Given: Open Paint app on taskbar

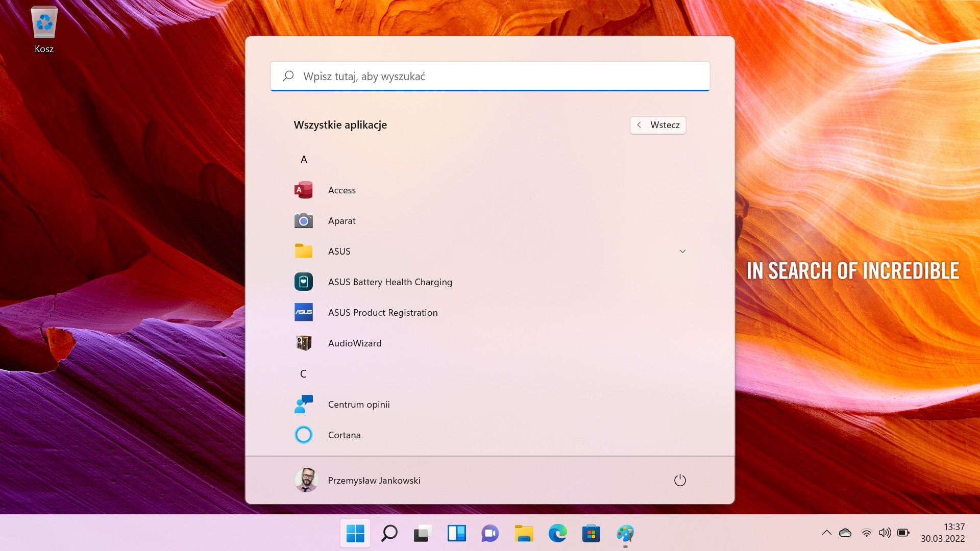Looking at the screenshot, I should (625, 534).
